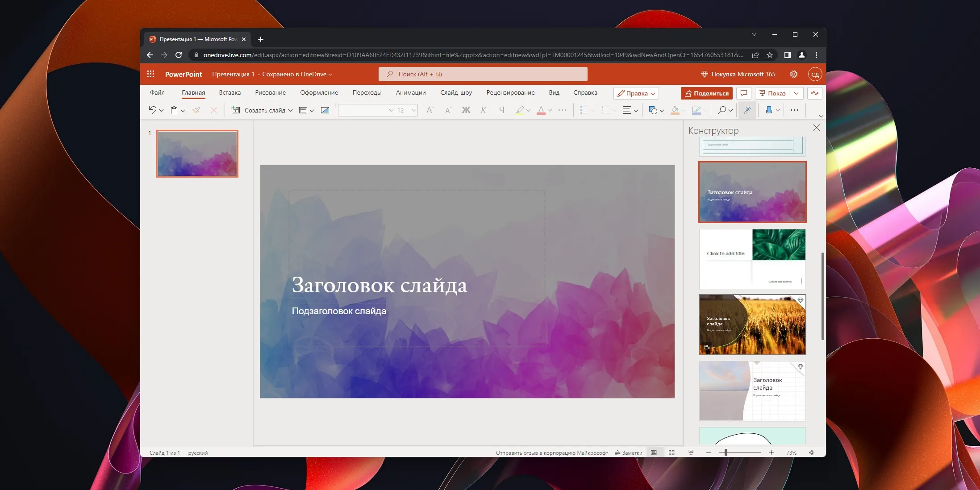Viewport: 980px width, 490px height.
Task: Toggle the Designer magic wand button
Action: point(747,110)
